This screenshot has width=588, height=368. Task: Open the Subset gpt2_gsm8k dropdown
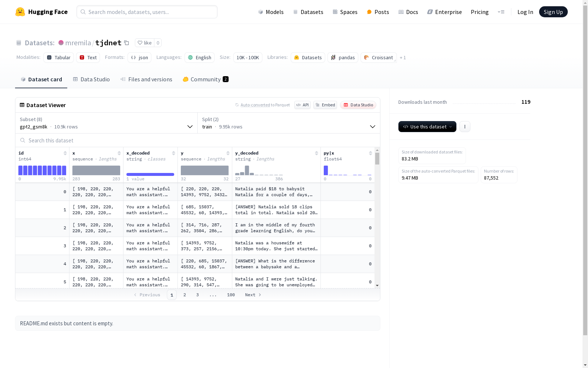point(107,123)
